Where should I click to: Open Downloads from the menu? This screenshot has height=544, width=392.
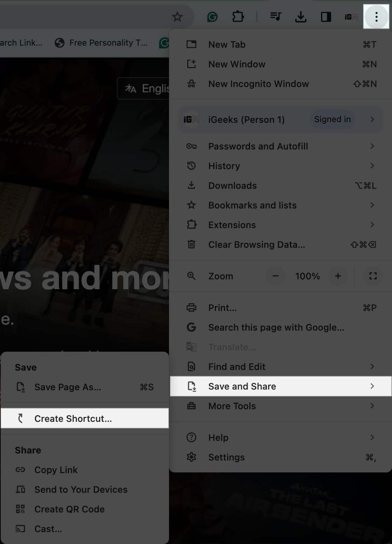point(281,186)
